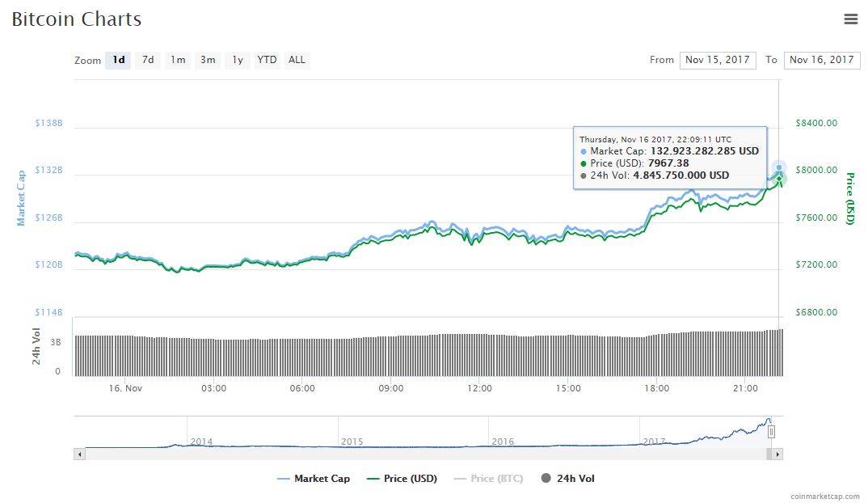
Task: Click the From date field Nov 15, 2017
Action: tap(718, 60)
